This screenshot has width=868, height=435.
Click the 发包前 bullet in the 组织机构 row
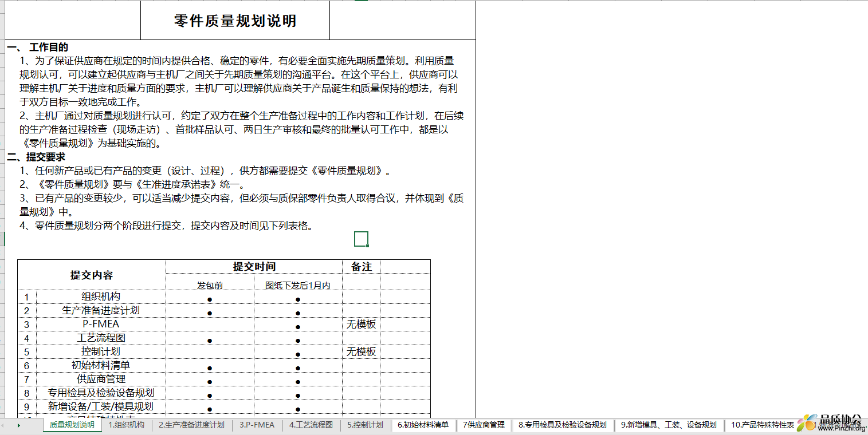click(x=210, y=299)
